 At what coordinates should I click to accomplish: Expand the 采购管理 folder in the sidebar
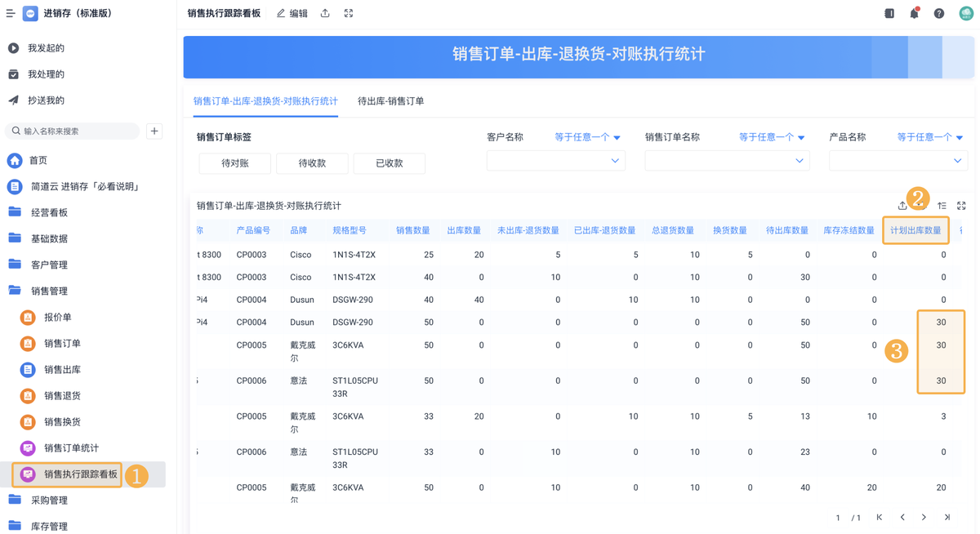click(49, 500)
